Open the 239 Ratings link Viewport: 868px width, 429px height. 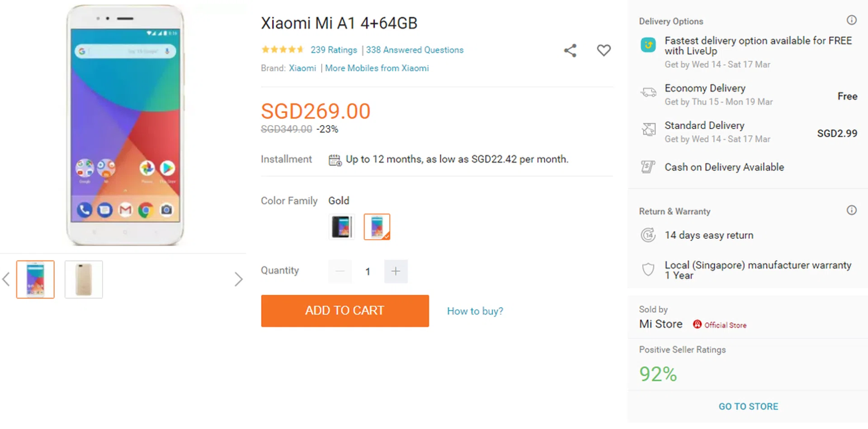[x=334, y=50]
